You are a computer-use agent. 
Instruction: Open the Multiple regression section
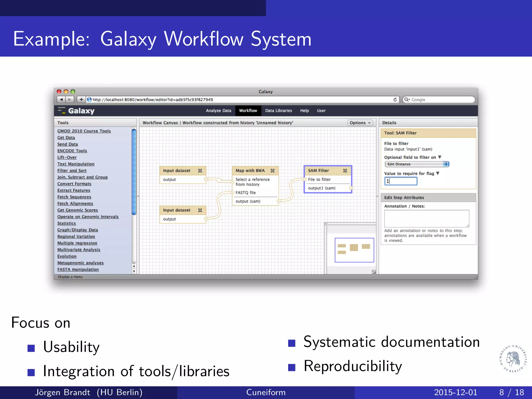click(x=77, y=243)
